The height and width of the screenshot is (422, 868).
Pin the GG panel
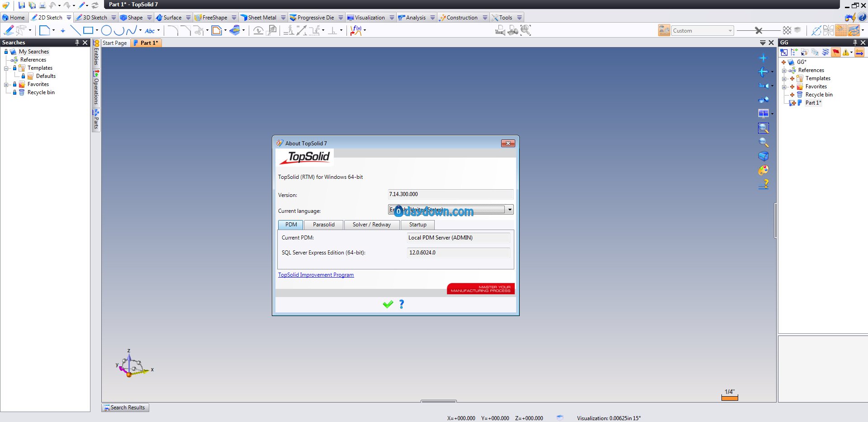(x=855, y=43)
